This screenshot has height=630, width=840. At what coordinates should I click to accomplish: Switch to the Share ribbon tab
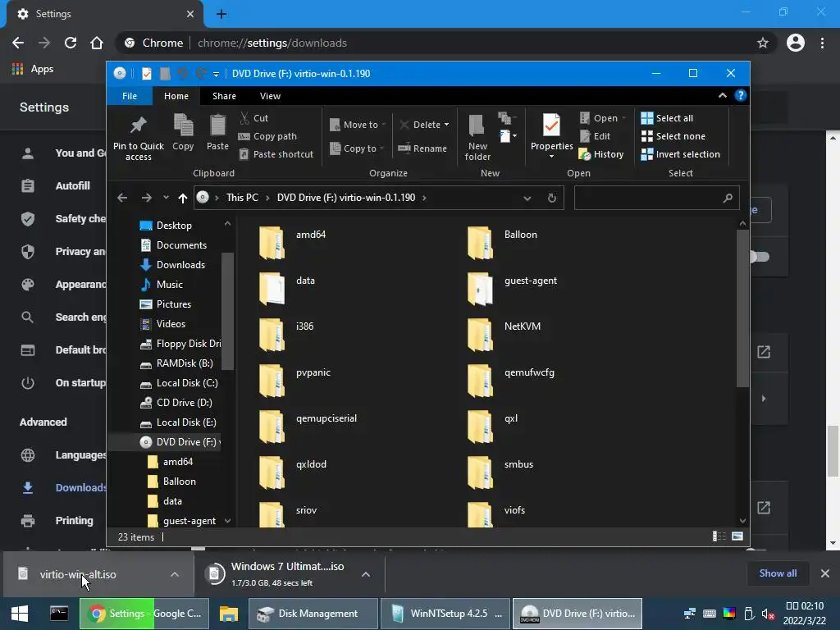(x=224, y=96)
